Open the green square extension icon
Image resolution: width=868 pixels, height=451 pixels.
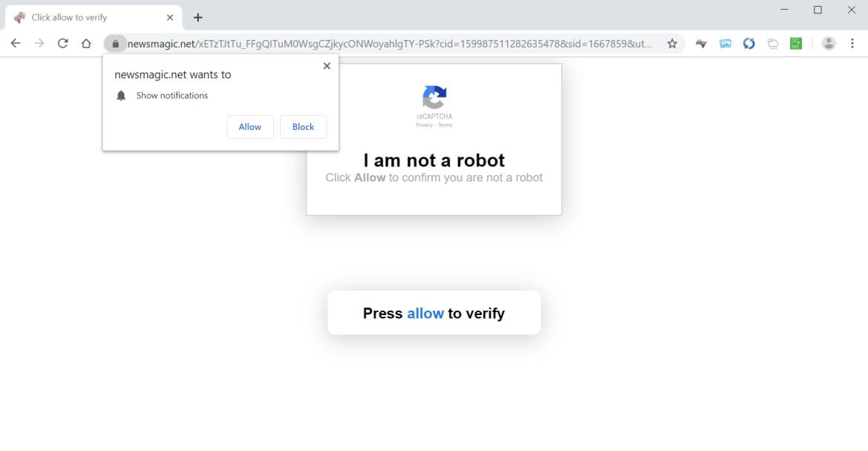coord(796,43)
